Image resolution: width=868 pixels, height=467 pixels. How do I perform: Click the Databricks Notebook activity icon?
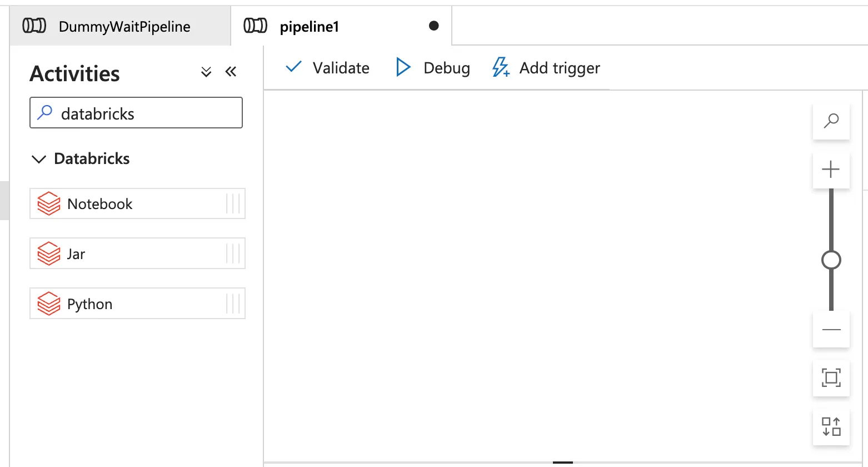pos(49,203)
